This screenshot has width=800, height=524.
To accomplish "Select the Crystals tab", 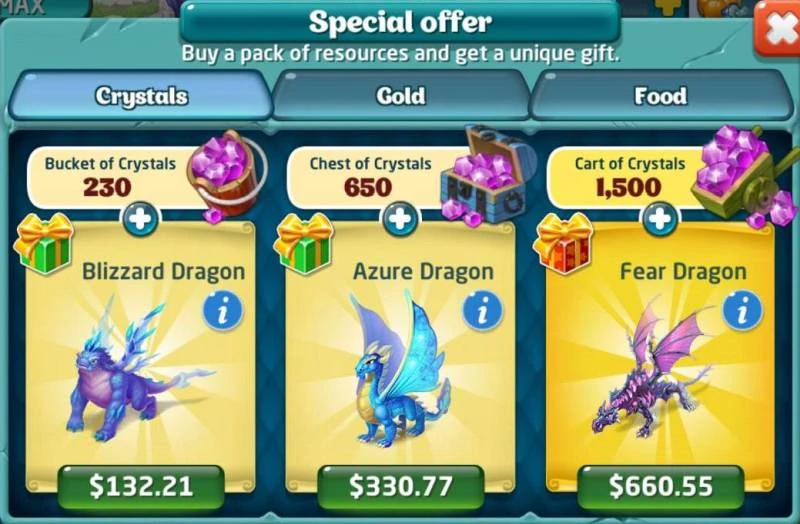I will click(141, 95).
